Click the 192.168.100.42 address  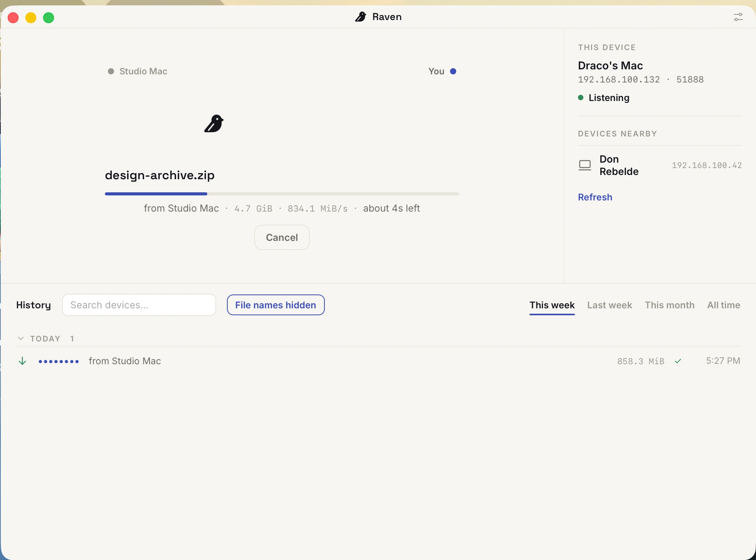coord(707,165)
